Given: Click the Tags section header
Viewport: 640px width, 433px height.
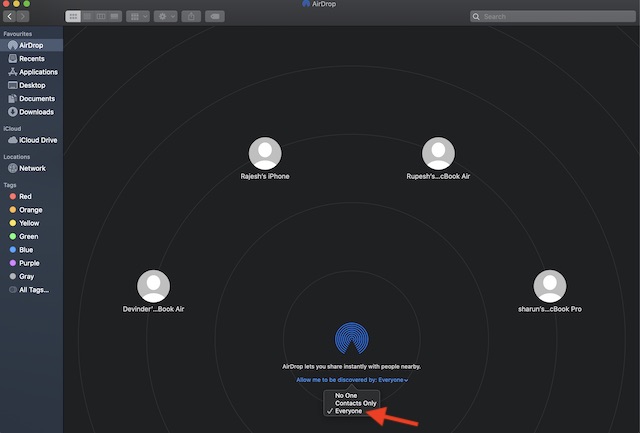Looking at the screenshot, I should (10, 185).
